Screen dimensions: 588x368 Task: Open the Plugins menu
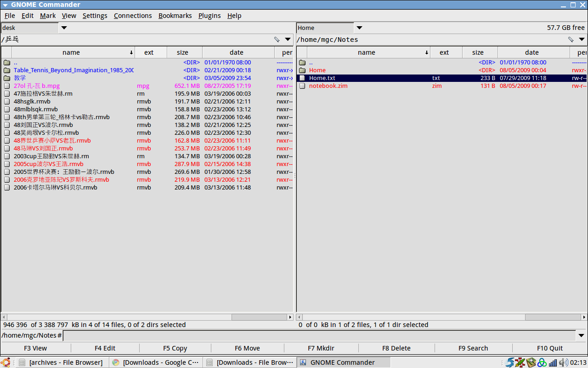pos(209,16)
